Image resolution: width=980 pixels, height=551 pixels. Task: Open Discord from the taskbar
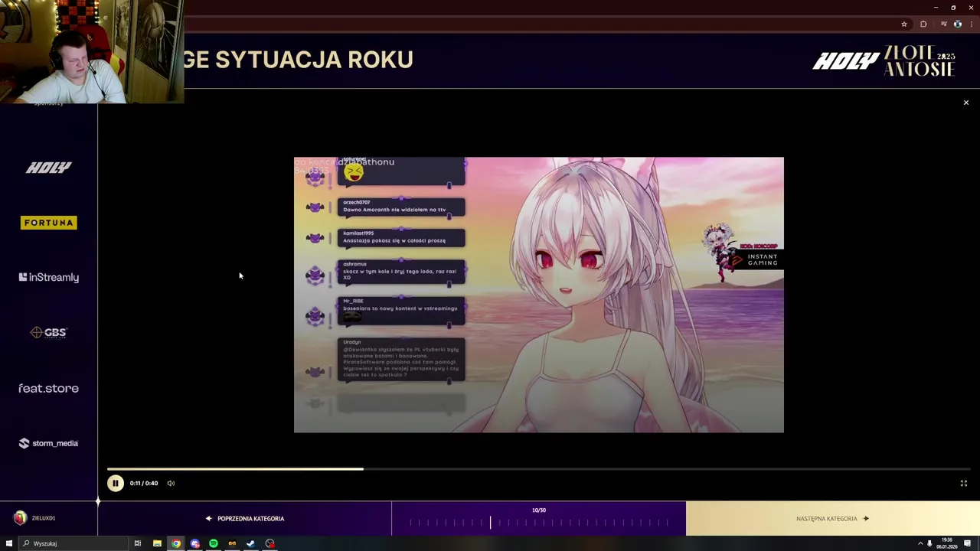click(x=194, y=543)
